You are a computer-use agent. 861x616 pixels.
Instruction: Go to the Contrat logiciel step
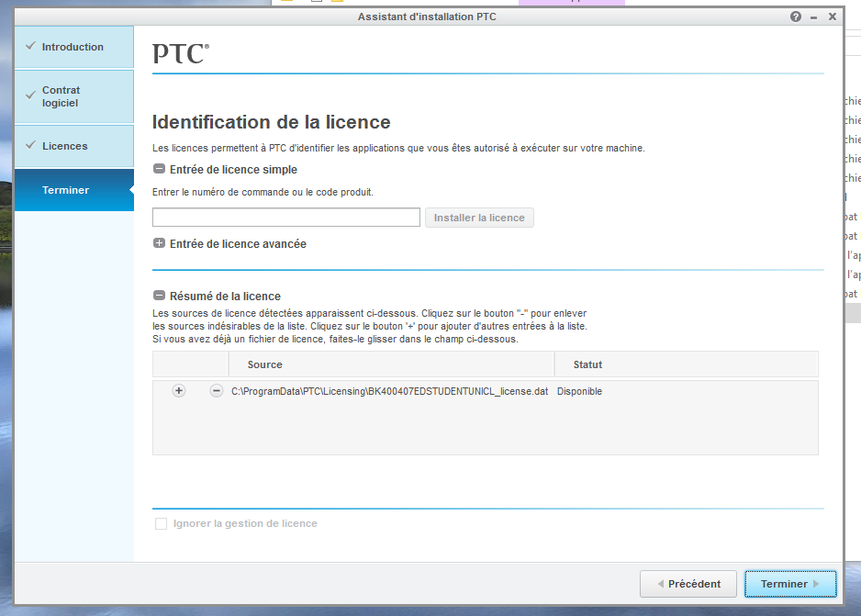(74, 96)
